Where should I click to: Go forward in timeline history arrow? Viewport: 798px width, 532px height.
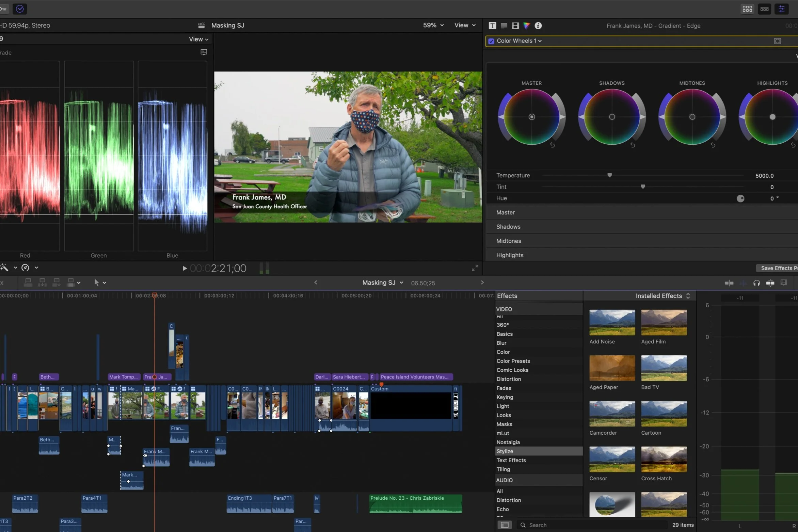(482, 283)
